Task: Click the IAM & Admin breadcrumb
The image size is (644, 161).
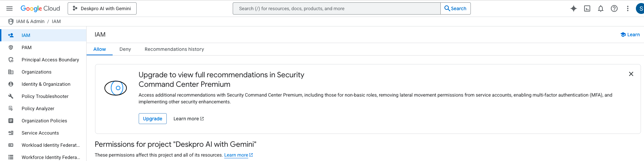Action: pyautogui.click(x=30, y=21)
